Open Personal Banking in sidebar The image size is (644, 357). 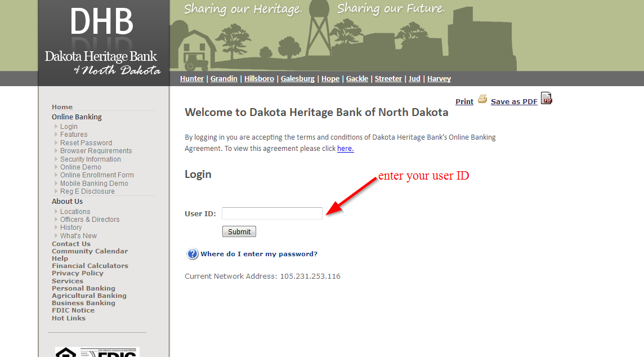pos(83,288)
